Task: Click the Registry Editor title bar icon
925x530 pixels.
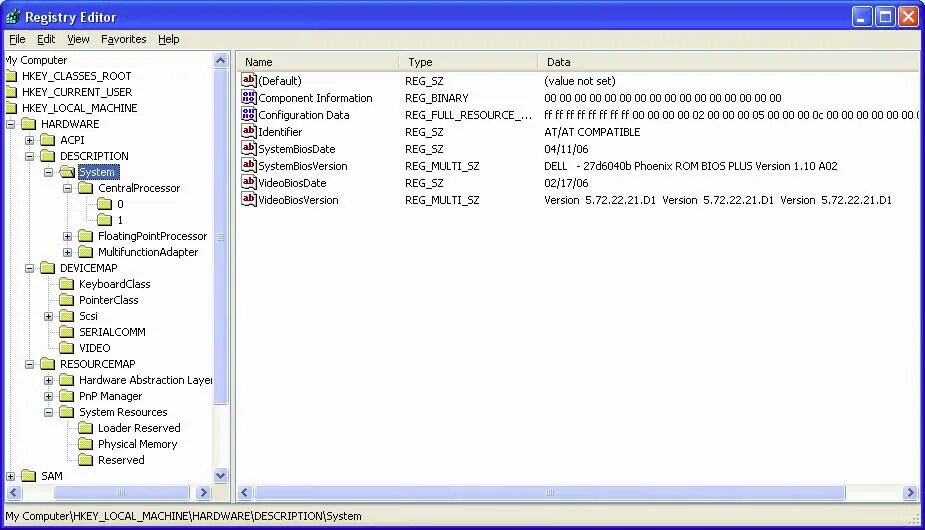Action: pyautogui.click(x=12, y=17)
